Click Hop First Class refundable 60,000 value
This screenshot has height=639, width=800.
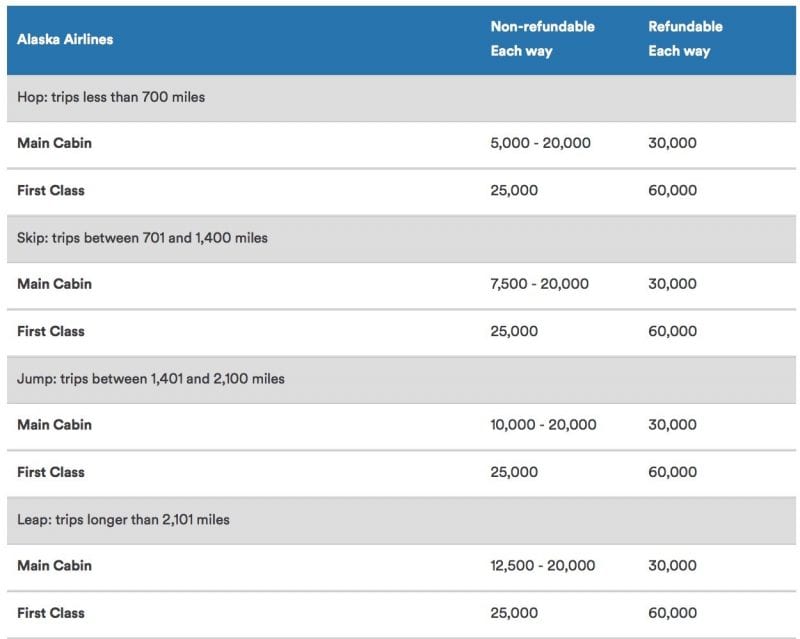point(672,191)
